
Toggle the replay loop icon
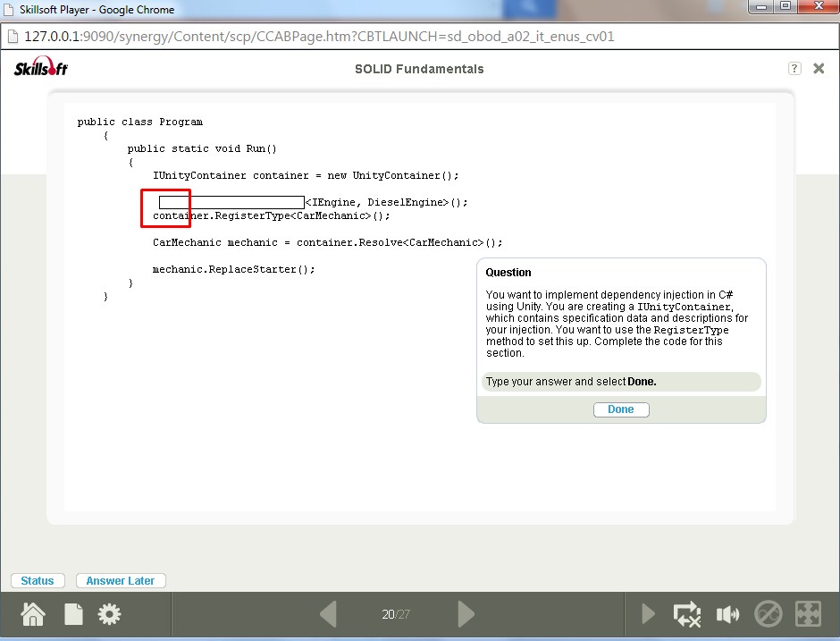coord(687,614)
